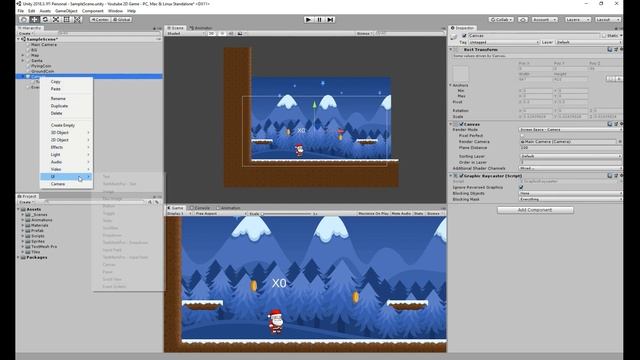
Task: Choose Rename in the context menu
Action: point(66,98)
